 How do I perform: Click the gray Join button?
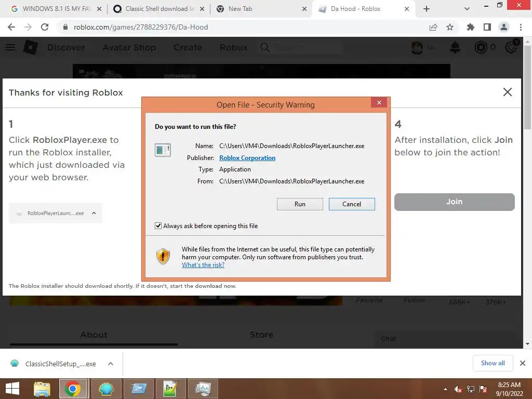point(454,202)
